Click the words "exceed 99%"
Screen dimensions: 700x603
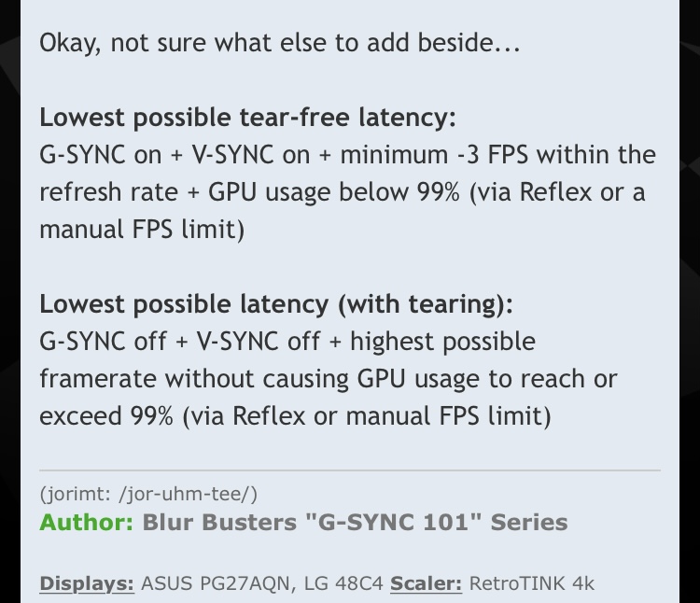106,416
